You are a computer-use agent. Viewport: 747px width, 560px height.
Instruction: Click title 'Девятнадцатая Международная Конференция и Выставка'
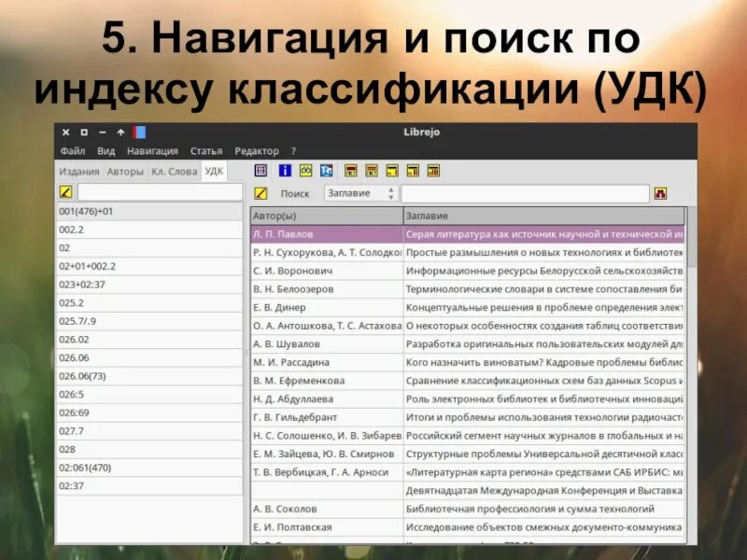[x=544, y=491]
